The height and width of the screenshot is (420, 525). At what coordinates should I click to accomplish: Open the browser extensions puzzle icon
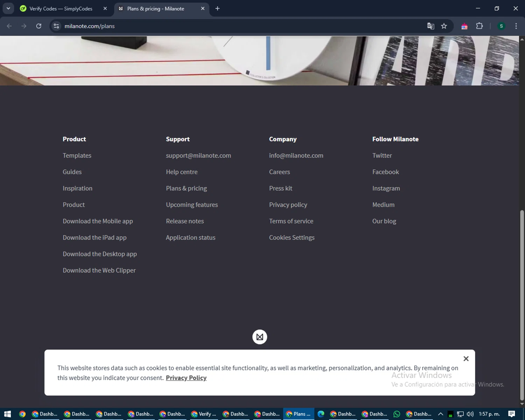click(x=479, y=26)
